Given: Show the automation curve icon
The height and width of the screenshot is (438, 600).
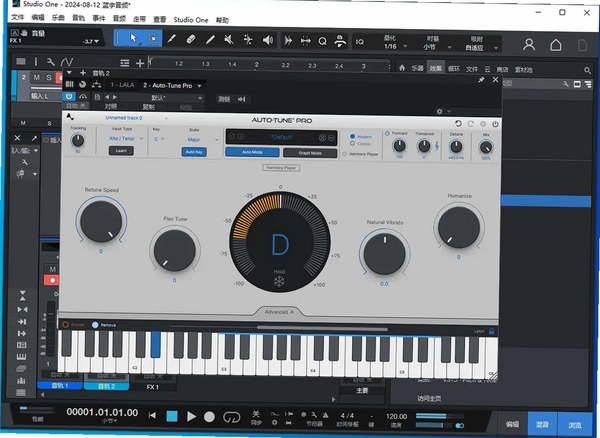Looking at the screenshot, I should [66, 62].
